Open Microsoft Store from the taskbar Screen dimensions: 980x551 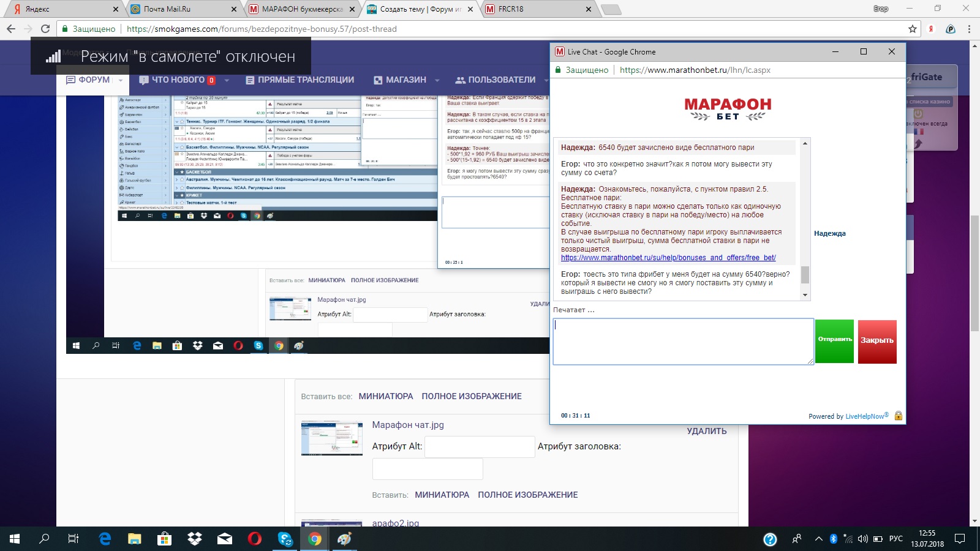[164, 539]
